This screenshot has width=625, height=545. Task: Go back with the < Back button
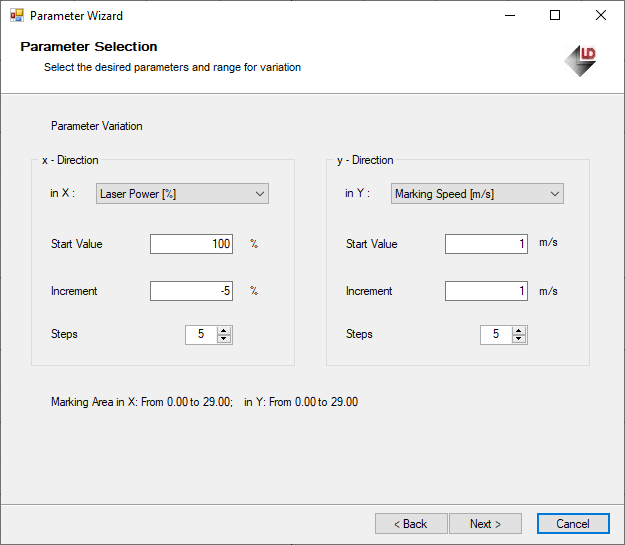411,524
